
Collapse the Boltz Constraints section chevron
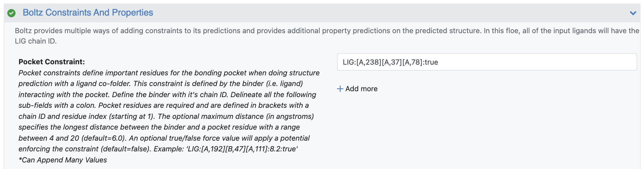coord(633,13)
